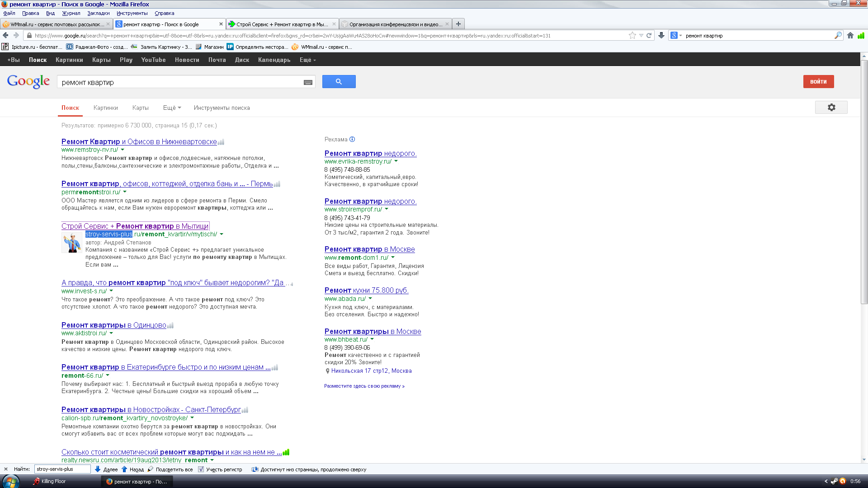This screenshot has width=868, height=488.
Task: Expand dropdown next to www.invest-s.ru
Action: pyautogui.click(x=111, y=291)
